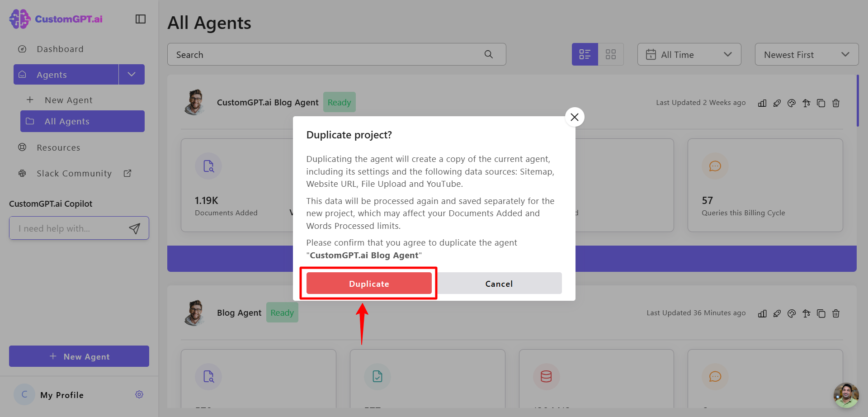This screenshot has height=417, width=868.
Task: Open All Agents sidebar item
Action: click(82, 121)
